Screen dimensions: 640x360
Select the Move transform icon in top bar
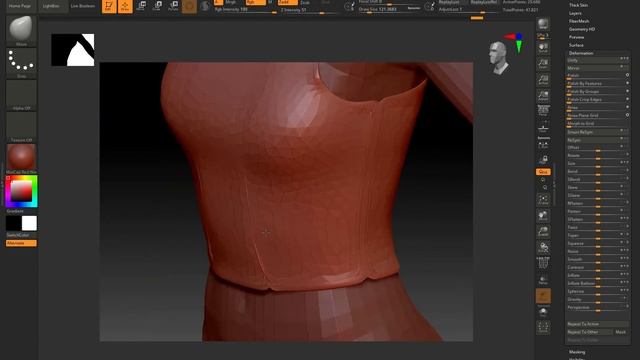[141, 6]
